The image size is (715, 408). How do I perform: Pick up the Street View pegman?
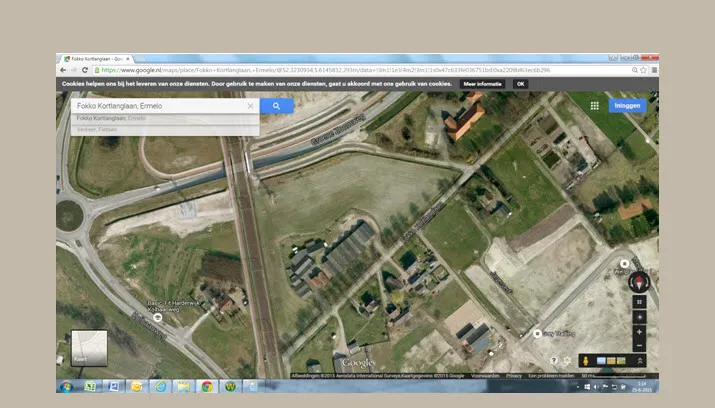tap(586, 360)
